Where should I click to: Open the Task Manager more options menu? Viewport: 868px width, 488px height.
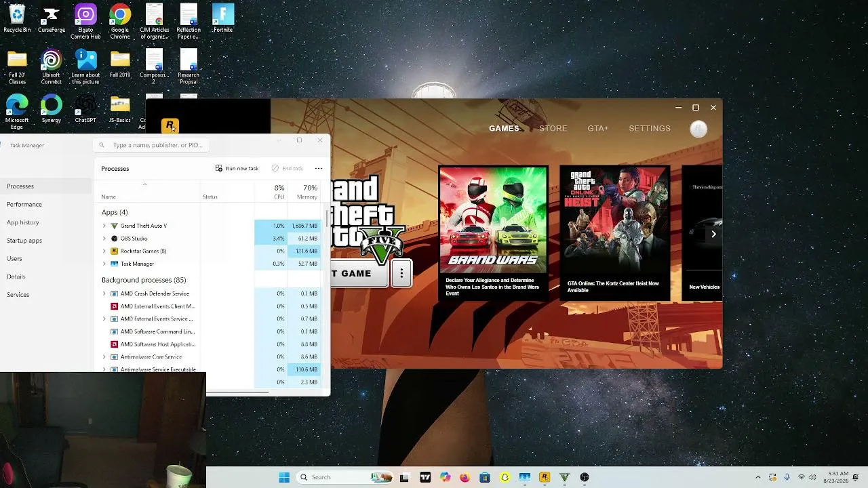(x=319, y=168)
